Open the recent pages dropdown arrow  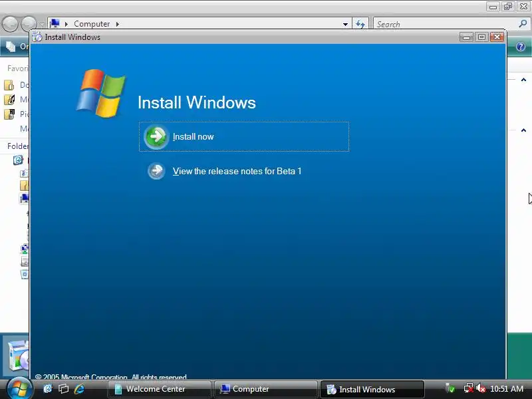click(42, 25)
